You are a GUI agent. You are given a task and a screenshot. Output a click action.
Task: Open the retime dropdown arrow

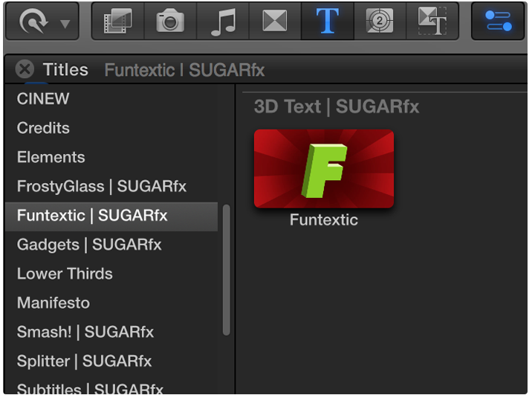click(65, 24)
